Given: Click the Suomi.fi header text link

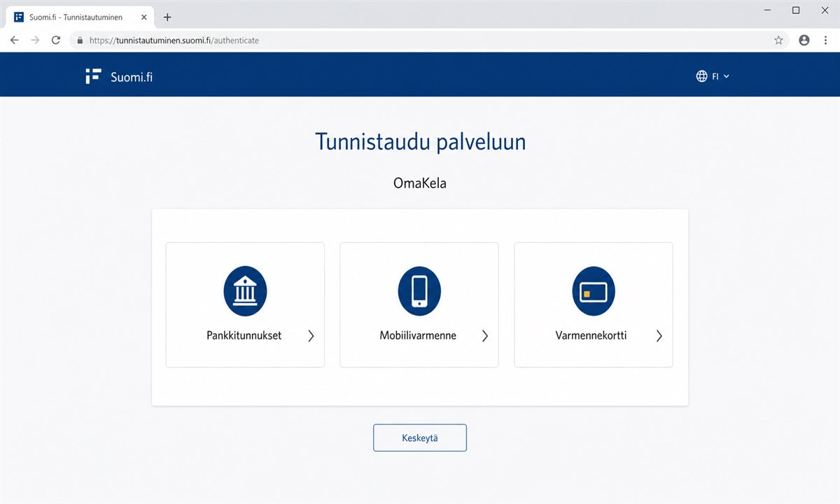Looking at the screenshot, I should [132, 77].
